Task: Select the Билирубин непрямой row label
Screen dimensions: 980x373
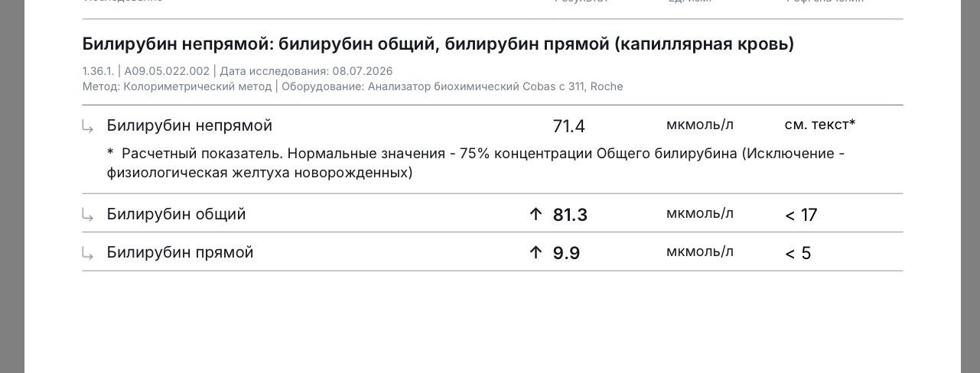Action: (189, 125)
